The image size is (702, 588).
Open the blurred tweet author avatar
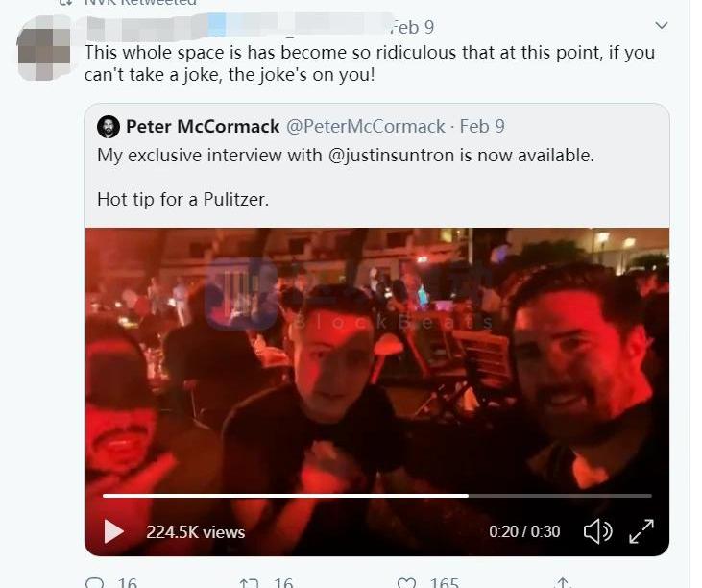(43, 48)
